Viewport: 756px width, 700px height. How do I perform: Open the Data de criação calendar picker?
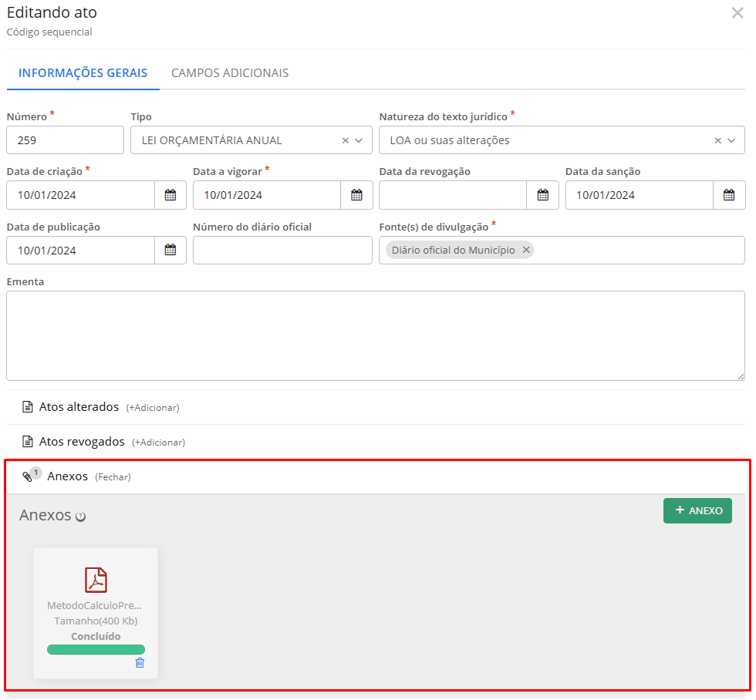(170, 195)
